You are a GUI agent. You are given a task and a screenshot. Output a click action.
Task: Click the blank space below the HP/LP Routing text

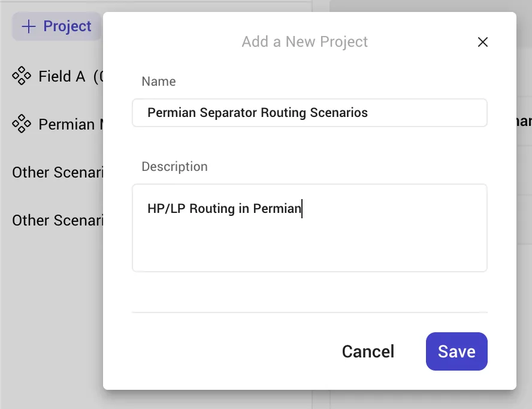click(309, 245)
